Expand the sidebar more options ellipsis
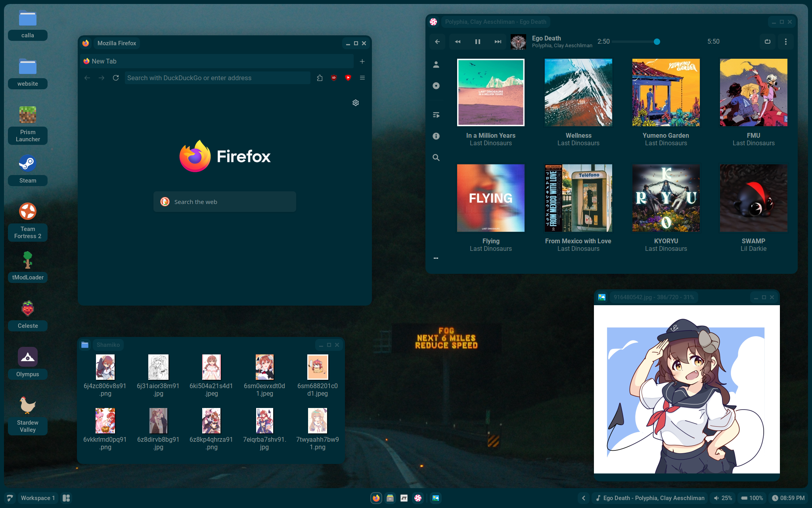 point(436,258)
